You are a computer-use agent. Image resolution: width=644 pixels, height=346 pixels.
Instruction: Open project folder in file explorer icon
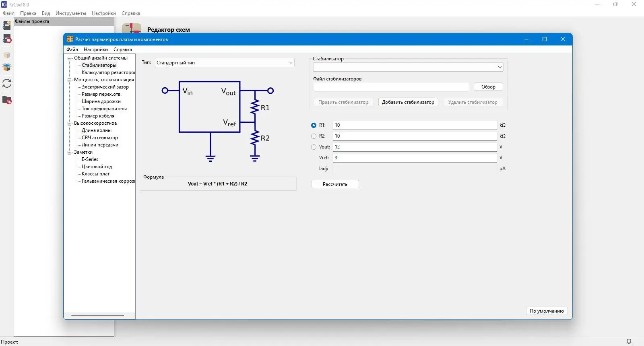7,100
